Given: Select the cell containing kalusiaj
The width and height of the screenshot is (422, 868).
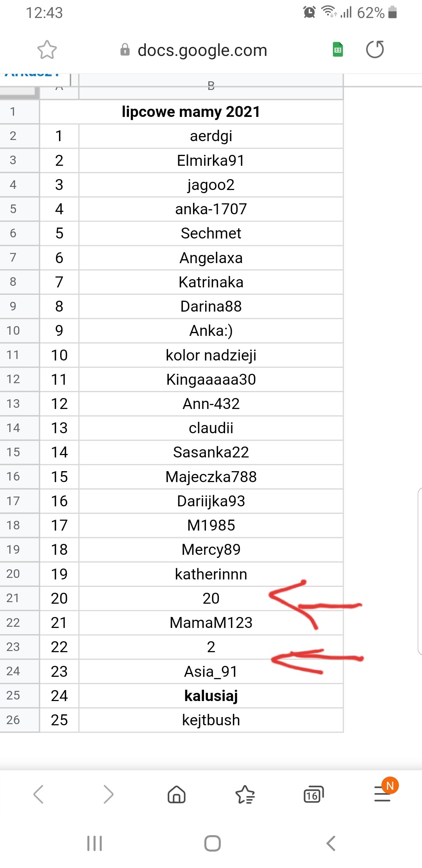Looking at the screenshot, I should click(x=211, y=696).
